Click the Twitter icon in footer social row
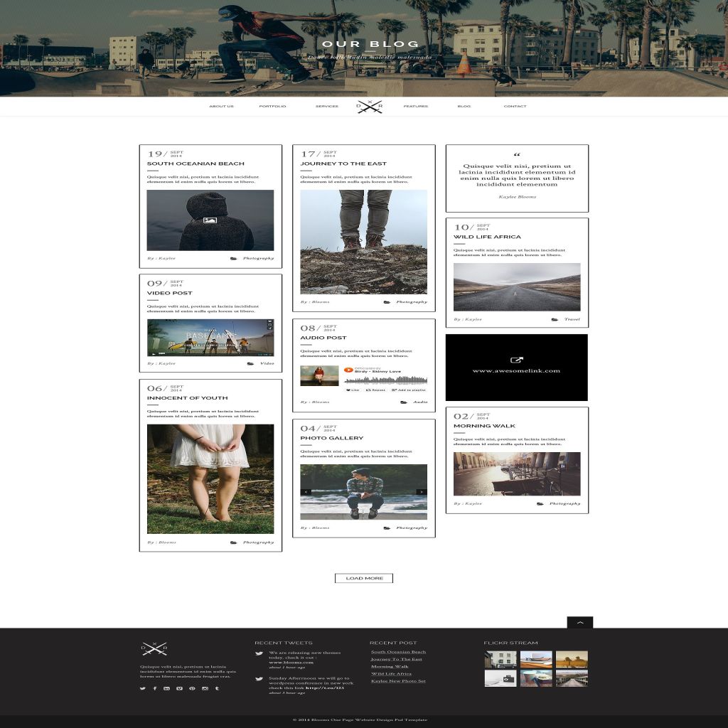This screenshot has width=728, height=728. pos(142,688)
